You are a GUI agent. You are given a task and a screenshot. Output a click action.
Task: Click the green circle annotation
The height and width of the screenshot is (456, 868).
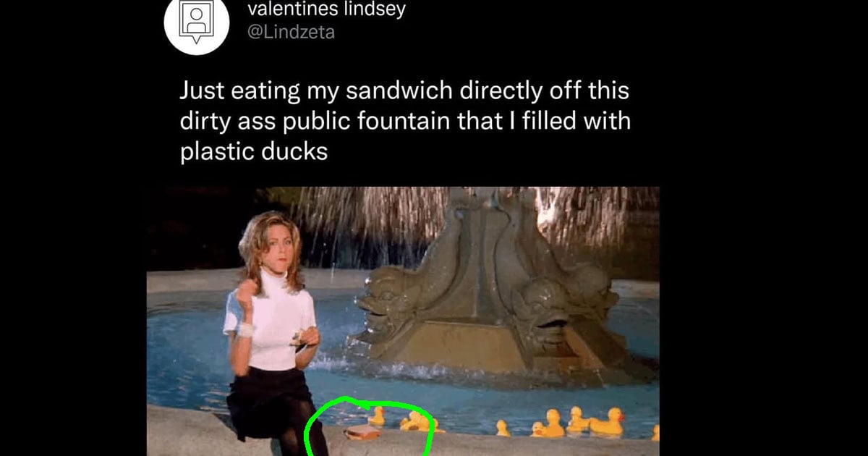(369, 427)
